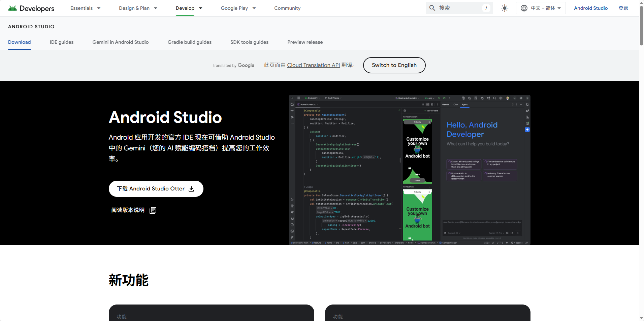
Task: Open the Google Play dropdown menu
Action: coord(254,8)
